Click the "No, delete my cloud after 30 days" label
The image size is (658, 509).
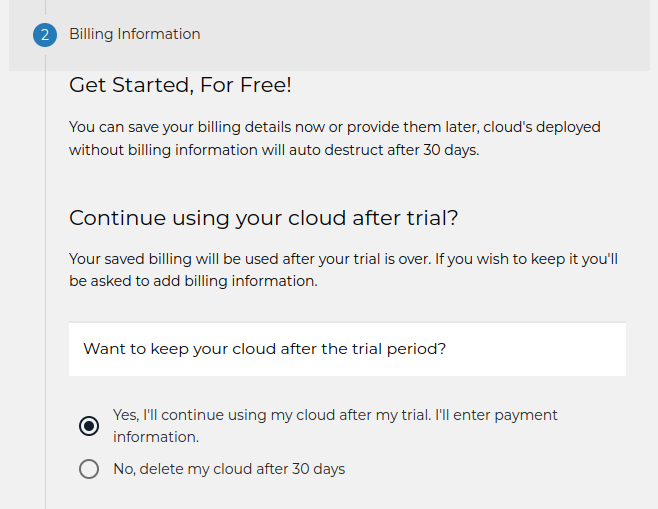point(228,469)
